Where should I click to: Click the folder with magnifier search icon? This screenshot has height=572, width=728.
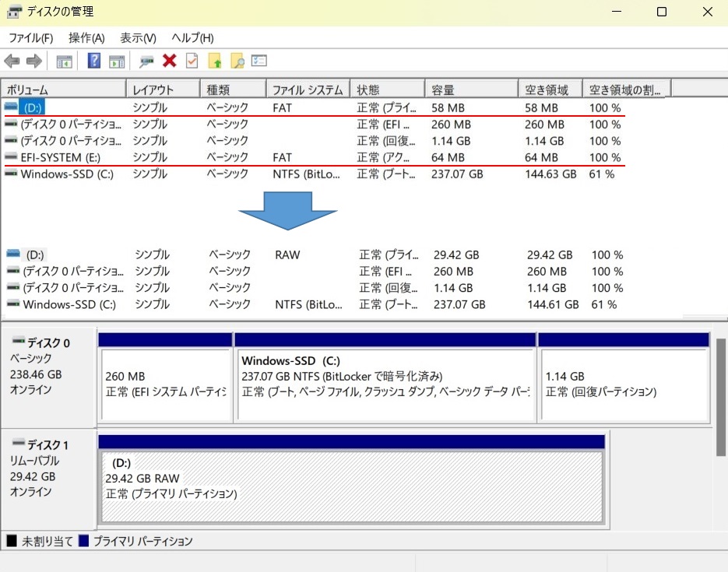click(237, 61)
